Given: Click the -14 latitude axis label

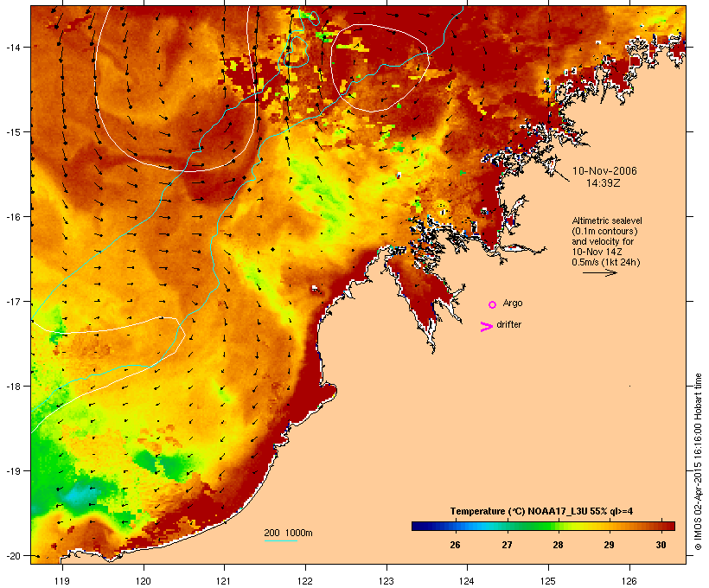Looking at the screenshot, I should coord(13,47).
